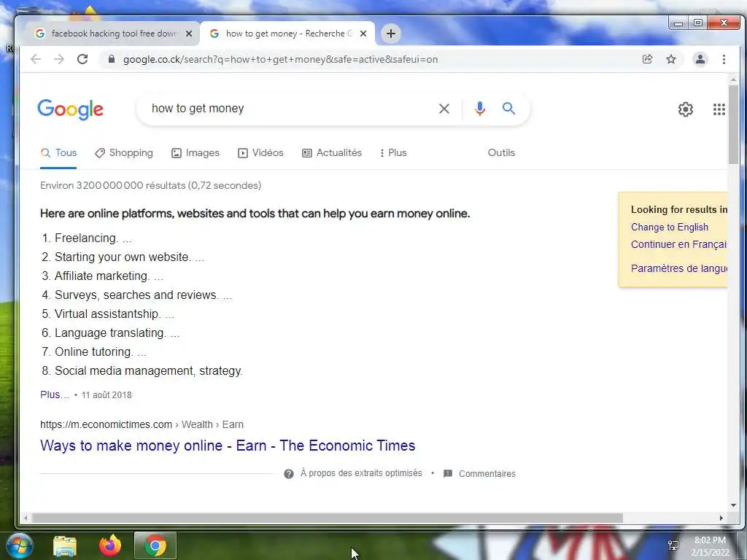
Task: Switch to Shopping results
Action: 124,153
